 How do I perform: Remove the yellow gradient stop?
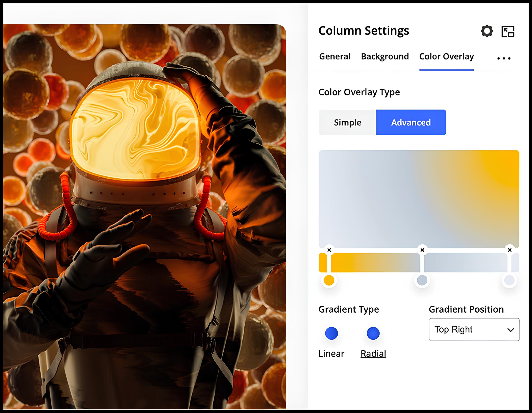click(329, 250)
